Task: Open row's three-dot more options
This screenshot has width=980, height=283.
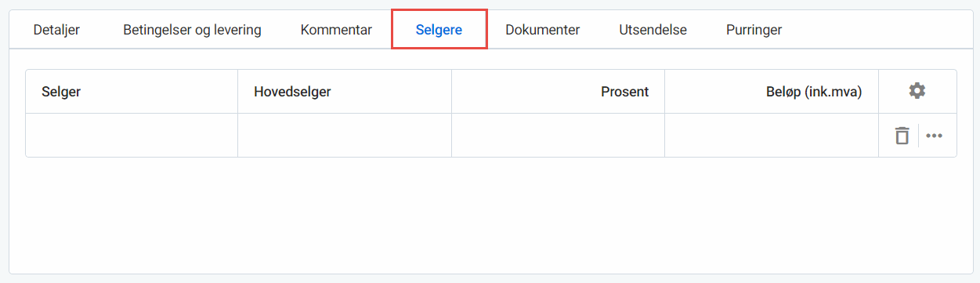Action: 934,136
